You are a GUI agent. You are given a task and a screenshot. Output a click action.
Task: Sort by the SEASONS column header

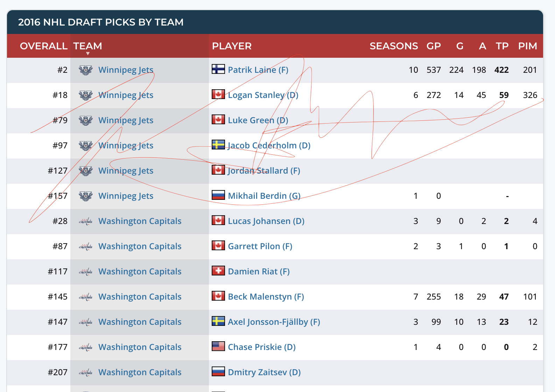point(393,46)
